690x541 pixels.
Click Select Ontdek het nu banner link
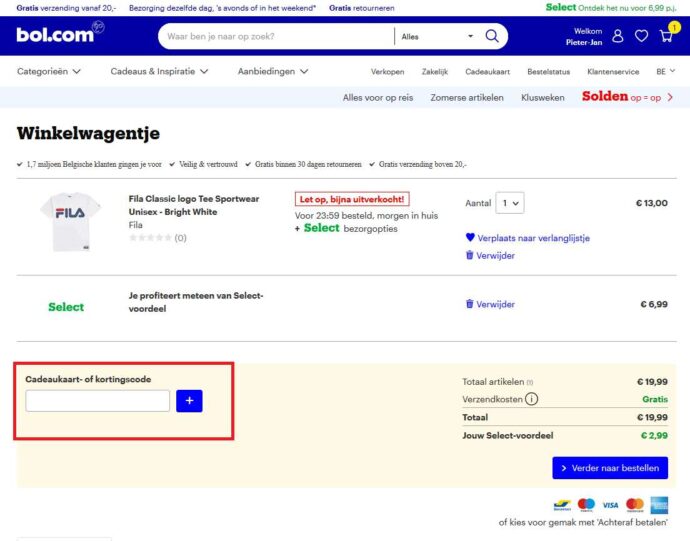click(611, 7)
